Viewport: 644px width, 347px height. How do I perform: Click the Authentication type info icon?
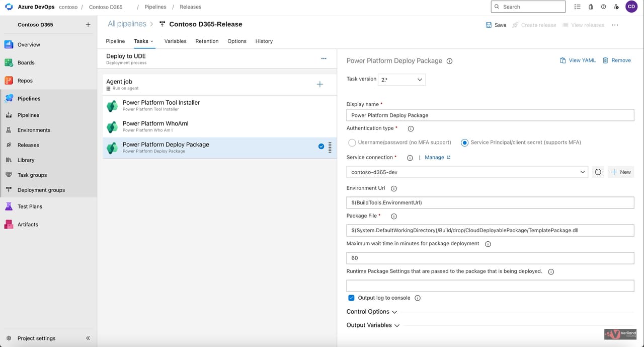411,128
